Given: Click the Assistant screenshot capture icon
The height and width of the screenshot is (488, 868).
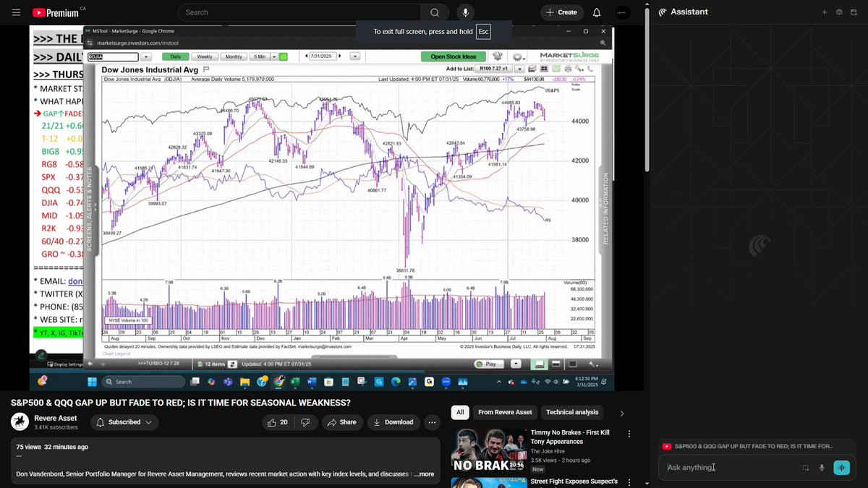Looking at the screenshot, I should point(806,468).
